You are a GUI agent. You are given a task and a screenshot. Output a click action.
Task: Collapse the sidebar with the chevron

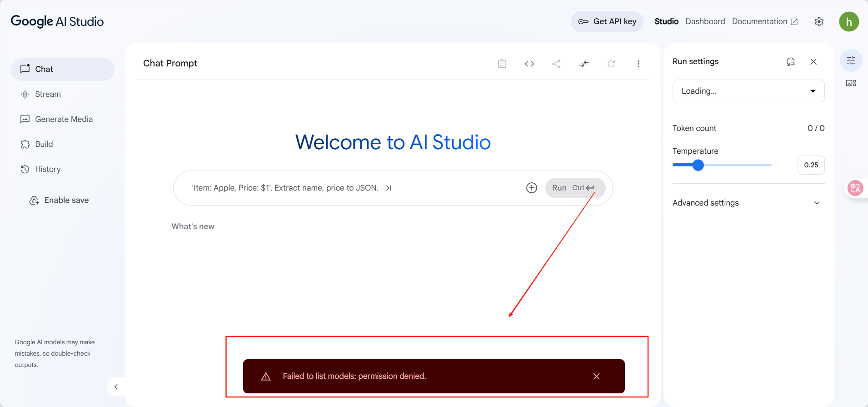pyautogui.click(x=116, y=387)
